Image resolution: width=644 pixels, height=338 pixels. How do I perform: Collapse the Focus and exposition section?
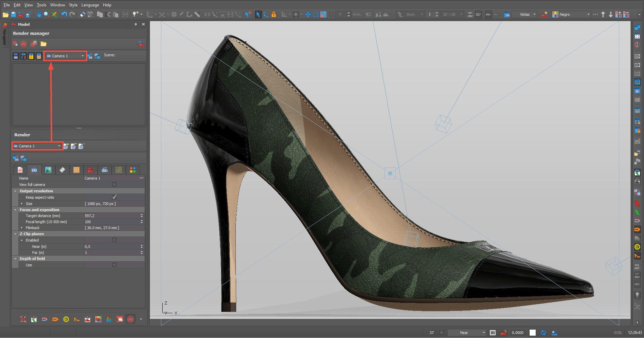15,210
